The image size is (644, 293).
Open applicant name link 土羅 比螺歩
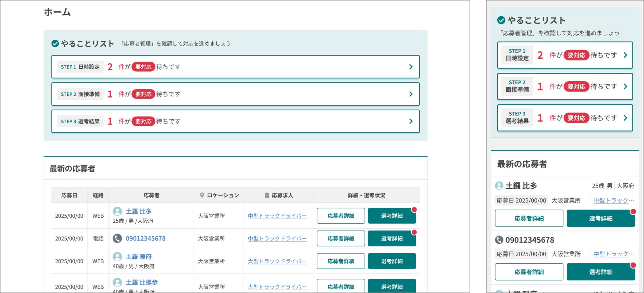[142, 282]
